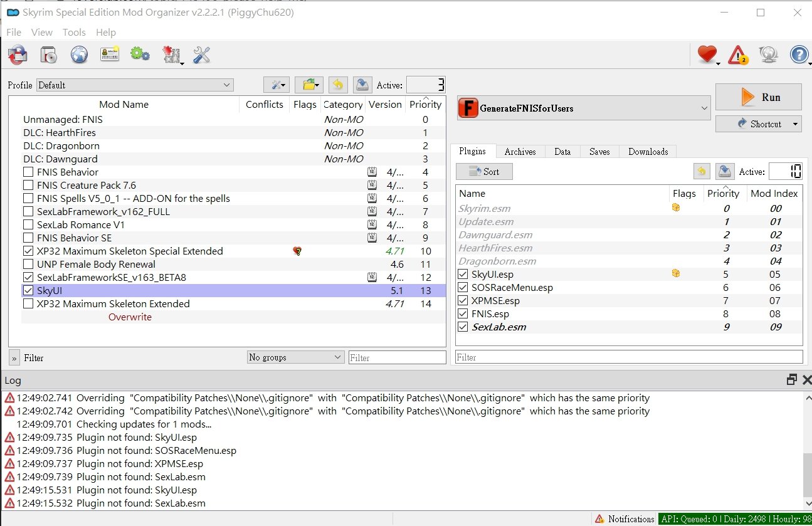Enable UNP Female Body Renewal checkbox
The height and width of the screenshot is (526, 812).
28,264
